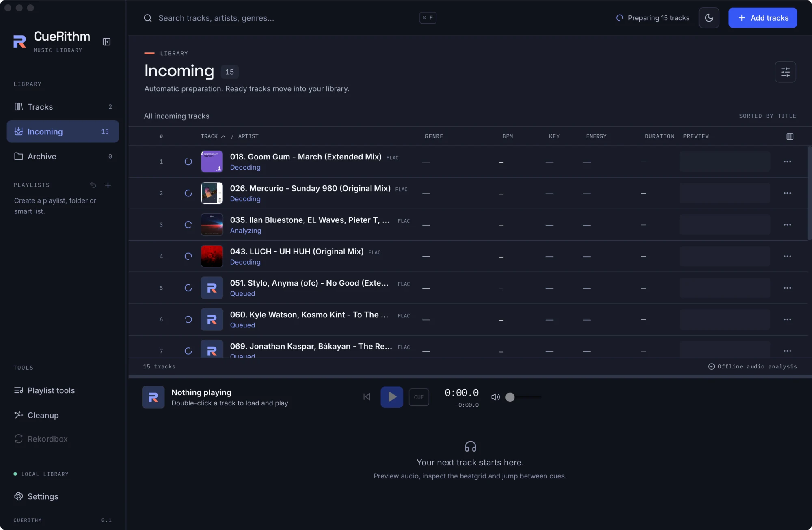Open more options for Kyle Watson track
Viewport: 812px width, 530px height.
click(787, 319)
